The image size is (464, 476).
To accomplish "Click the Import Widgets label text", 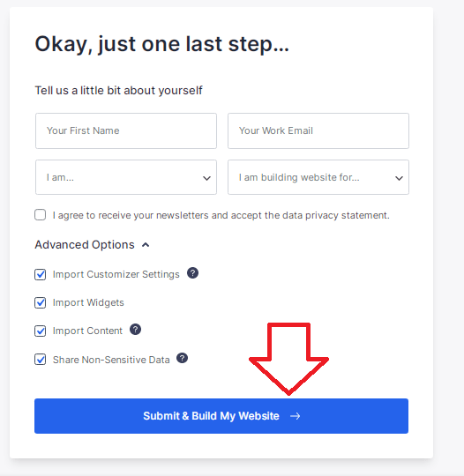I will pos(88,302).
